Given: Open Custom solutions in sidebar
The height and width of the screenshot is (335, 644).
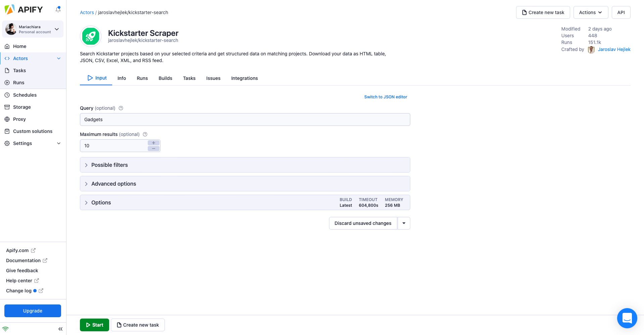Looking at the screenshot, I should pos(33,131).
